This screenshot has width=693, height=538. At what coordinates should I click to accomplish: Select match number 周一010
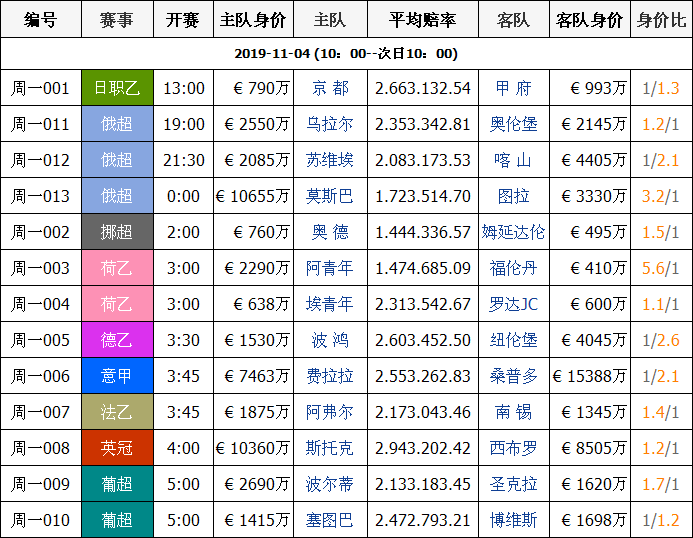[41, 520]
